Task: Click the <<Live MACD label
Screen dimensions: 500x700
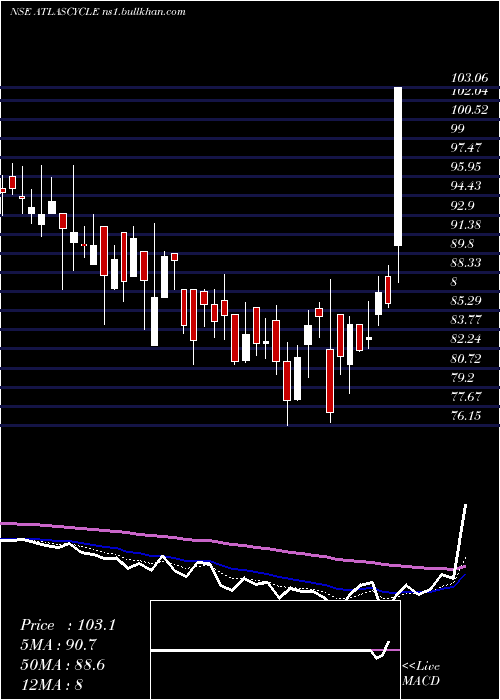Action: [421, 674]
